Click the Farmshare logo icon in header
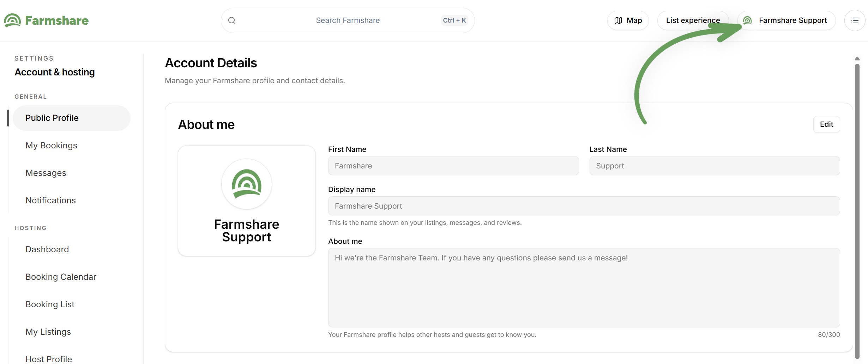Image resolution: width=868 pixels, height=364 pixels. click(12, 20)
